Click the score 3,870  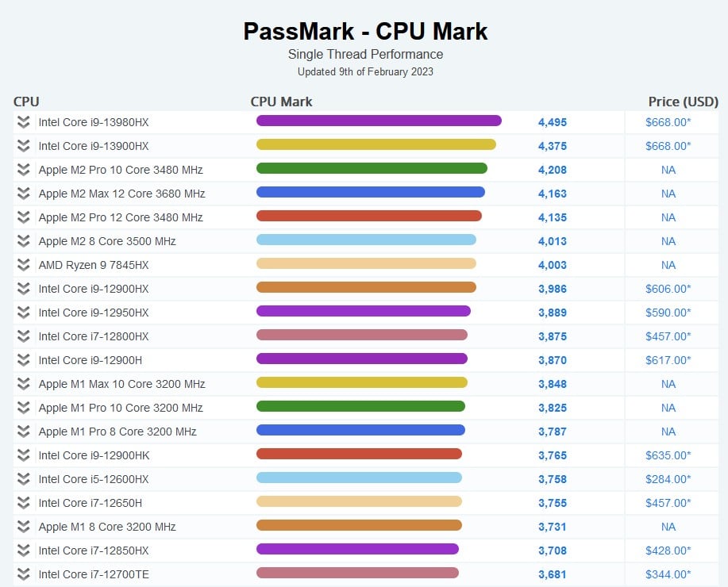[553, 360]
